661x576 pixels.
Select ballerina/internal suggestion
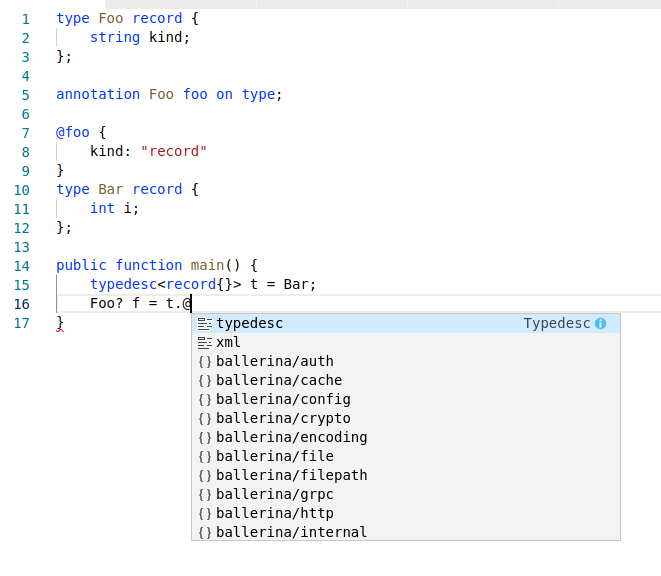(406, 532)
